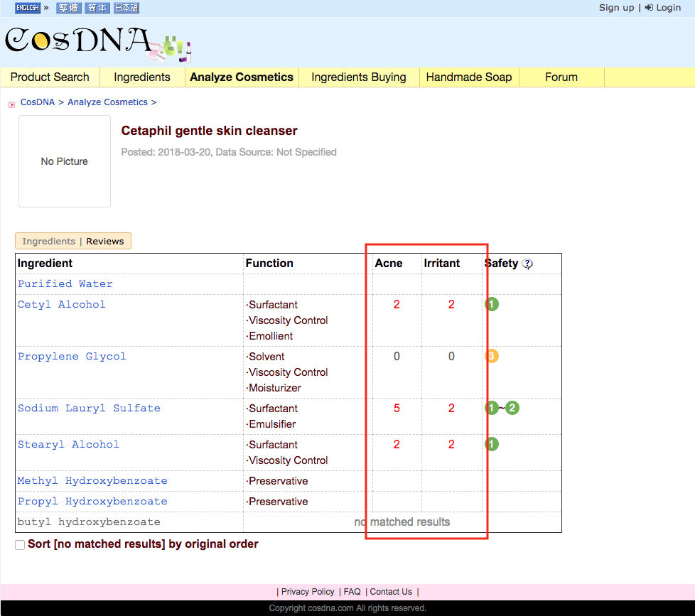The width and height of the screenshot is (695, 616).
Task: Click the Privacy Policy footer link
Action: coord(308,592)
